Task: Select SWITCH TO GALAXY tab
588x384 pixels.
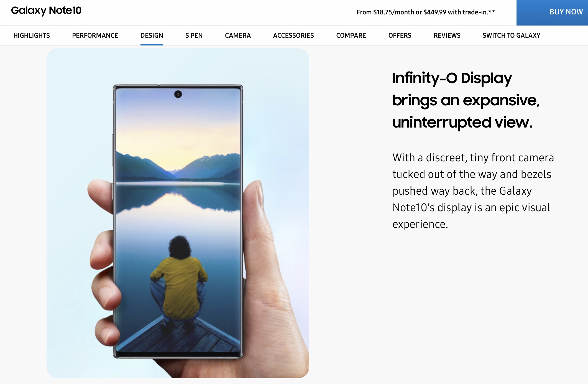Action: (512, 35)
